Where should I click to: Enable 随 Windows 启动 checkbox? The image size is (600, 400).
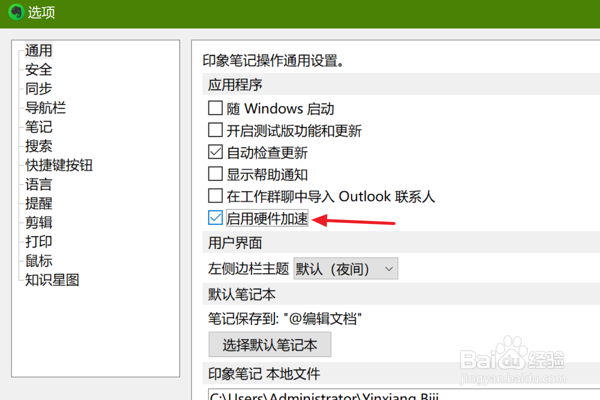pos(215,108)
